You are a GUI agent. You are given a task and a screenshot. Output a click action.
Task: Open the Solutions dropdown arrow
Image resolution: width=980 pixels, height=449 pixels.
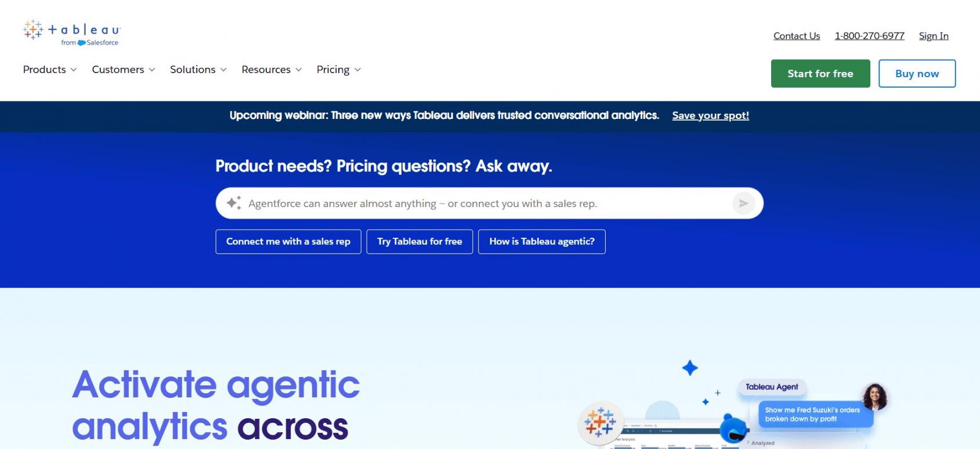click(223, 70)
